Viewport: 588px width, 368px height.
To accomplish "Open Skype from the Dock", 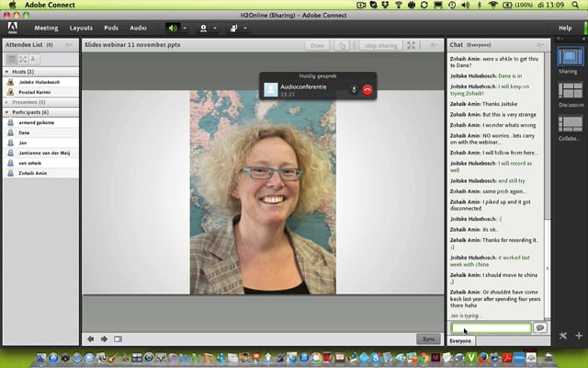I will pos(375,357).
